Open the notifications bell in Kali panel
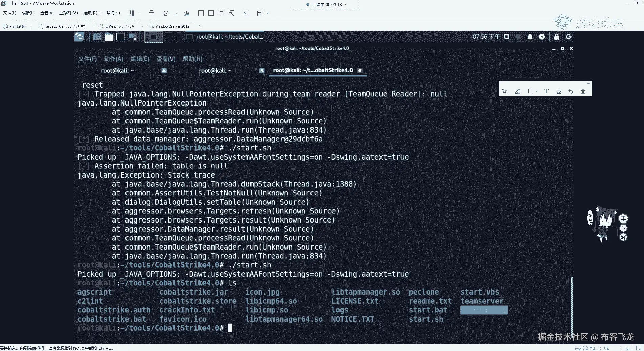The height and width of the screenshot is (351, 644). coord(530,37)
